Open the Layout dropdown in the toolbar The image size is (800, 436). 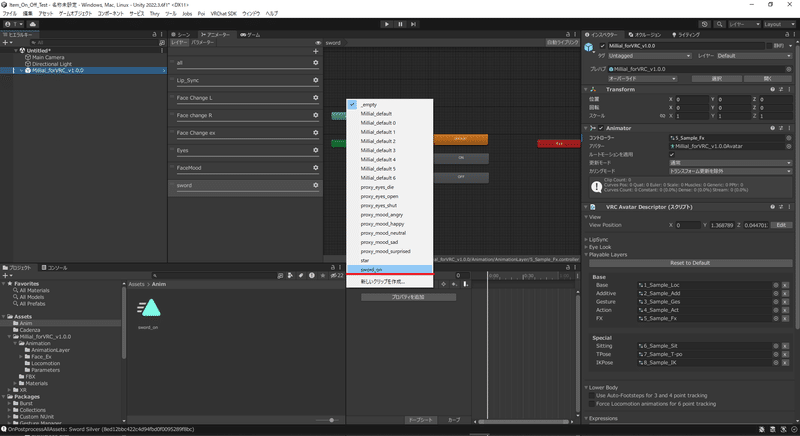779,24
